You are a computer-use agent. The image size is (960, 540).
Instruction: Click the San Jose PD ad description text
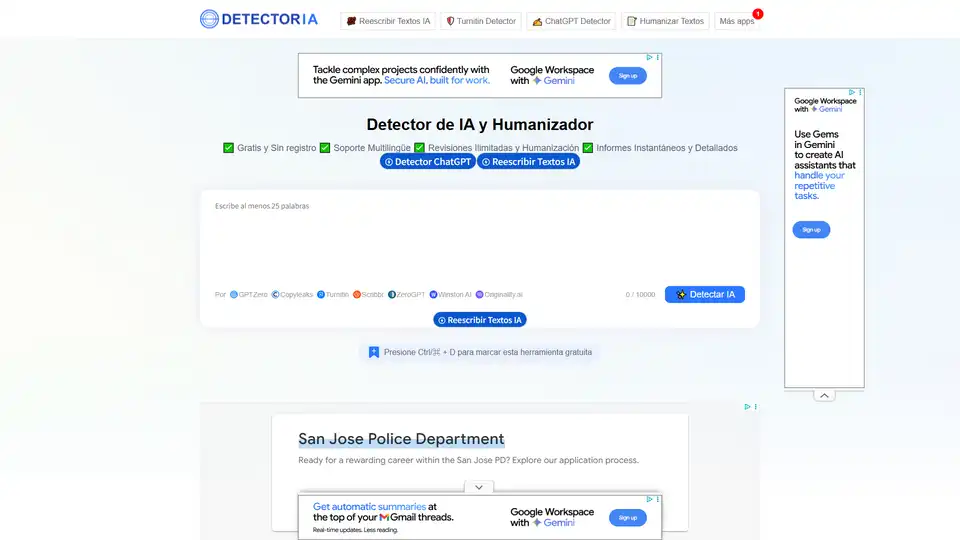(x=468, y=460)
